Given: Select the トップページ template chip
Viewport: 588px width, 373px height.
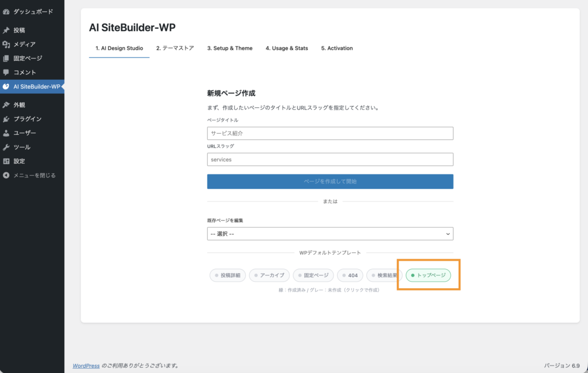Looking at the screenshot, I should [428, 275].
